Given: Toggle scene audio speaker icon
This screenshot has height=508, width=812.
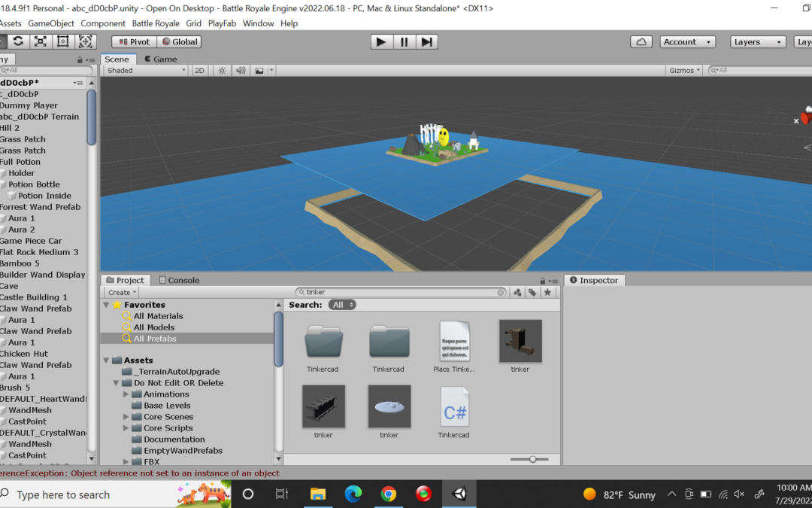Looking at the screenshot, I should click(x=241, y=71).
